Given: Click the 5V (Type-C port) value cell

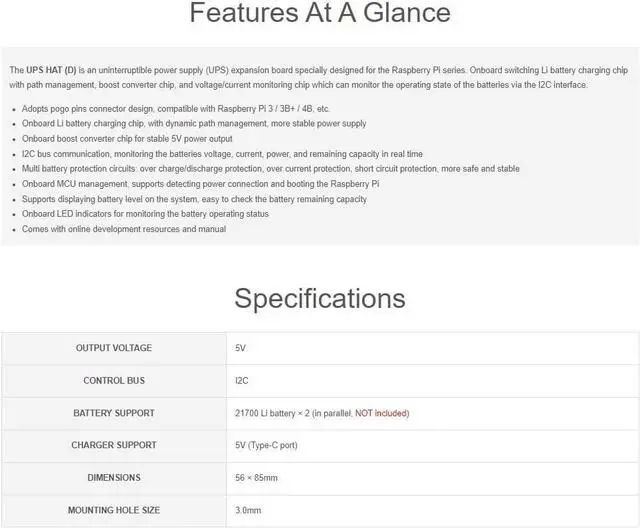Looking at the screenshot, I should 267,445.
